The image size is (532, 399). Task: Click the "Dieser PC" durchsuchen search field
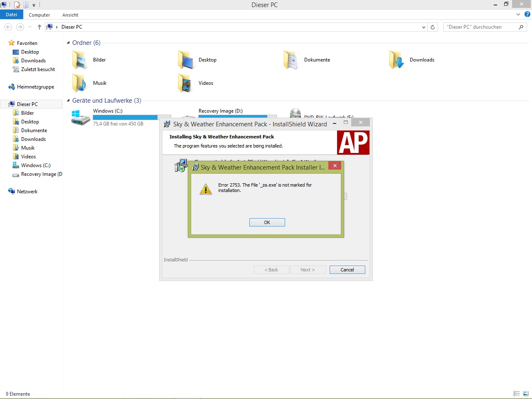pyautogui.click(x=481, y=27)
